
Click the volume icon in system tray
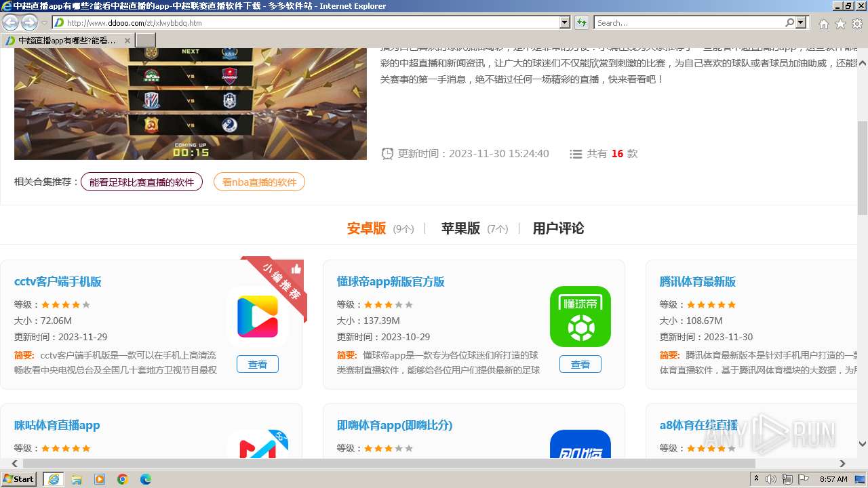[771, 479]
